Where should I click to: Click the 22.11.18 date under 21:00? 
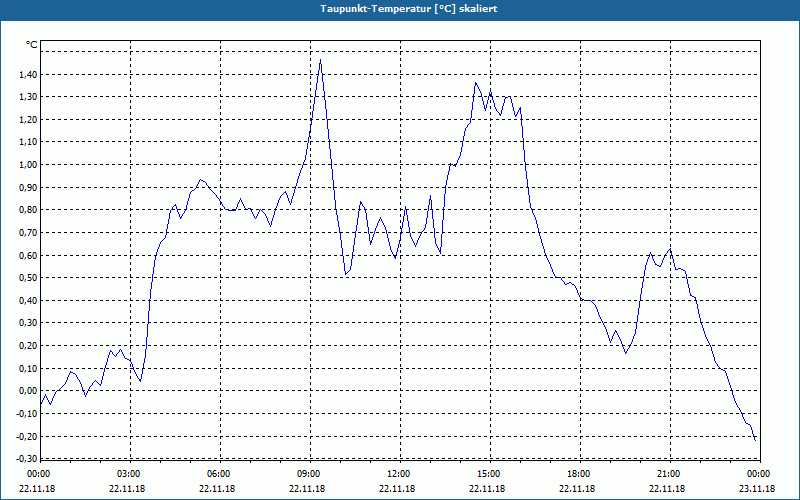pyautogui.click(x=667, y=488)
